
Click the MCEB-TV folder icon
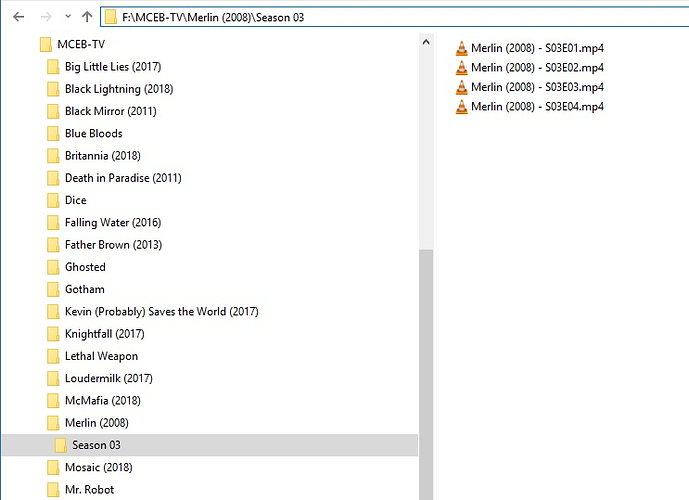(x=46, y=44)
